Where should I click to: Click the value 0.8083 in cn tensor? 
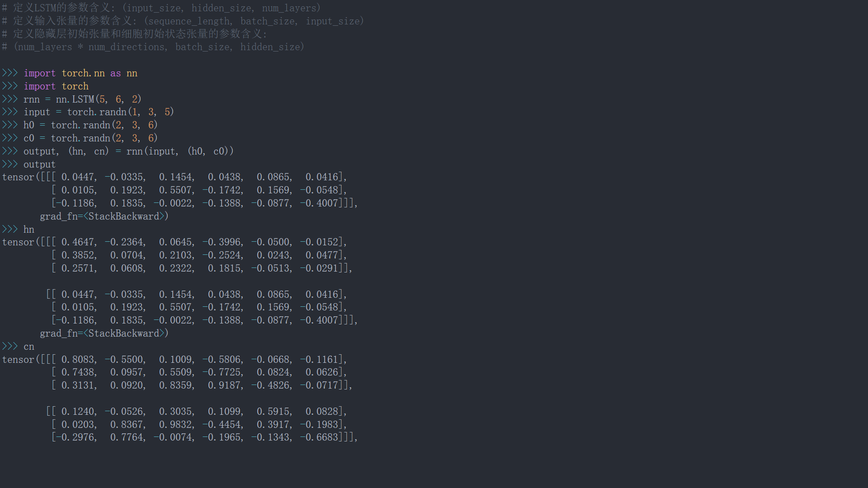78,360
